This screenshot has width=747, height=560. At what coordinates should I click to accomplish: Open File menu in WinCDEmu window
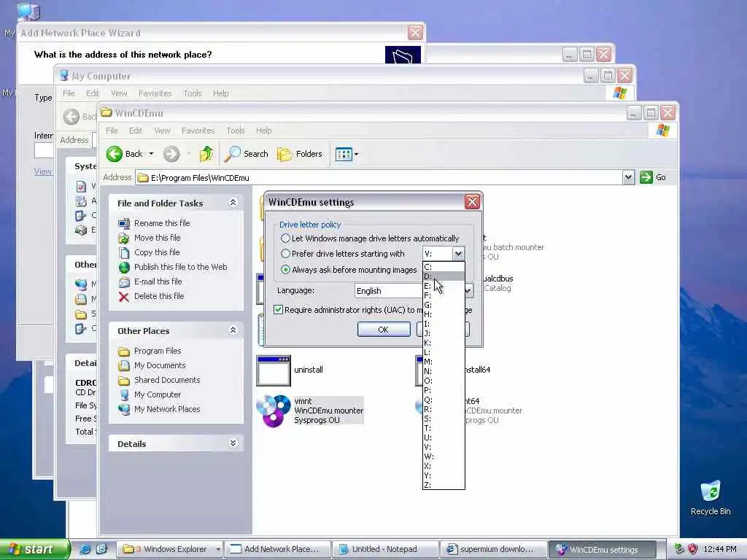click(112, 131)
